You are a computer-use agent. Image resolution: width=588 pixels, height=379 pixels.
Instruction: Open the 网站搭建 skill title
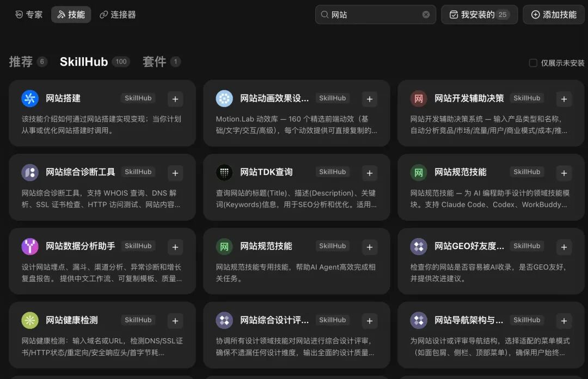(63, 98)
